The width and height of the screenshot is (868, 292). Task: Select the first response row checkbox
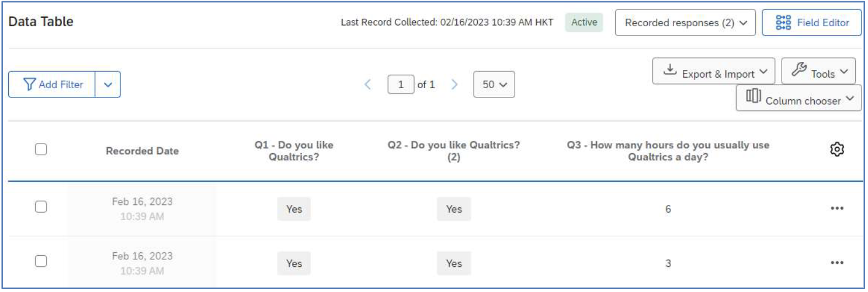(40, 206)
